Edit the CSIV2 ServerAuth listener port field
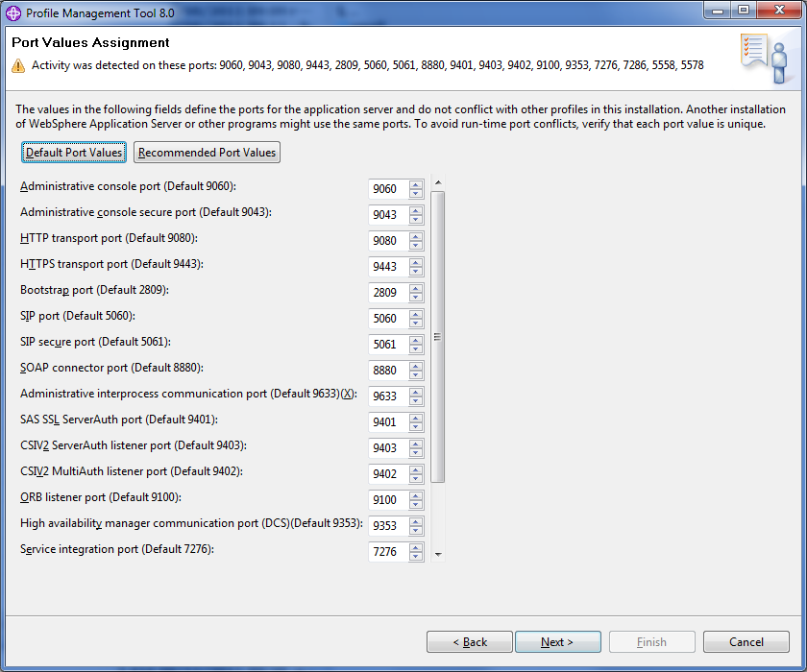The width and height of the screenshot is (807, 672). coord(389,447)
